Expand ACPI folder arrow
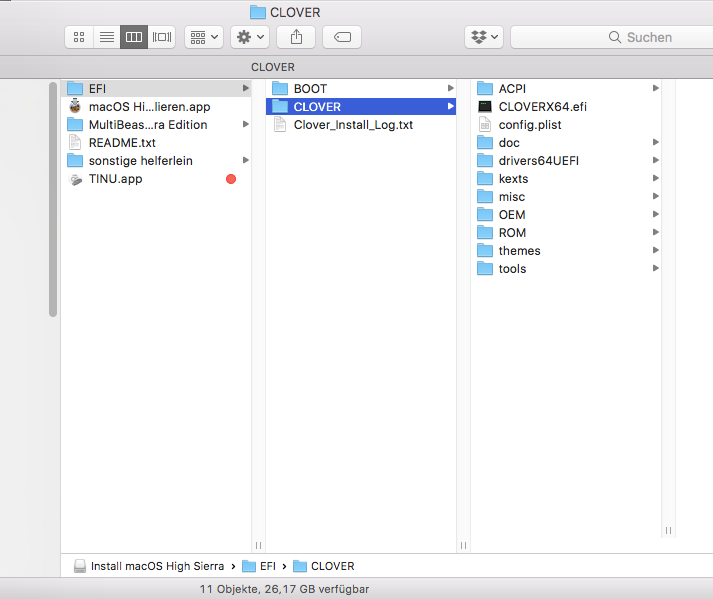The width and height of the screenshot is (713, 599). point(656,88)
